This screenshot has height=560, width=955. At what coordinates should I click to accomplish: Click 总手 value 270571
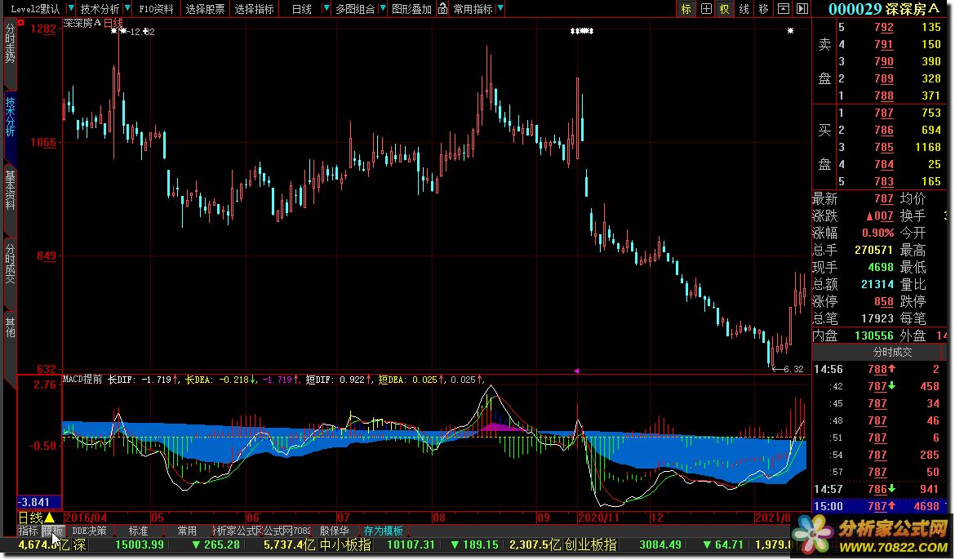(x=874, y=250)
